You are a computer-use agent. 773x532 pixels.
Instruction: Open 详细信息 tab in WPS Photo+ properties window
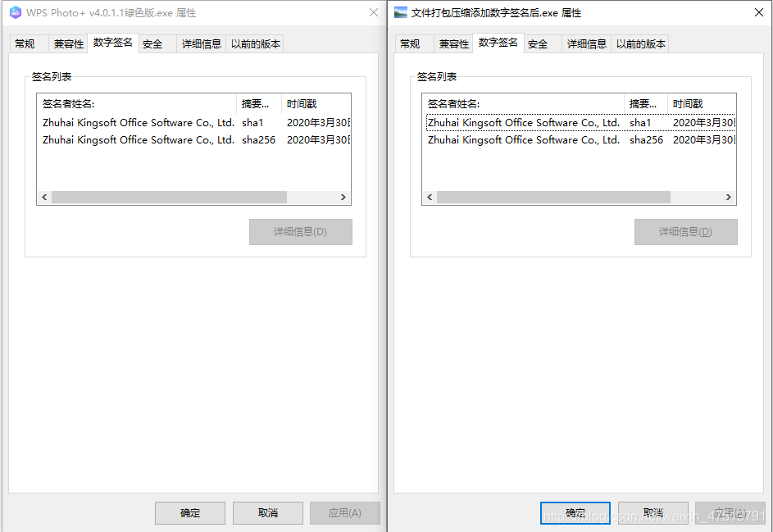pyautogui.click(x=201, y=44)
